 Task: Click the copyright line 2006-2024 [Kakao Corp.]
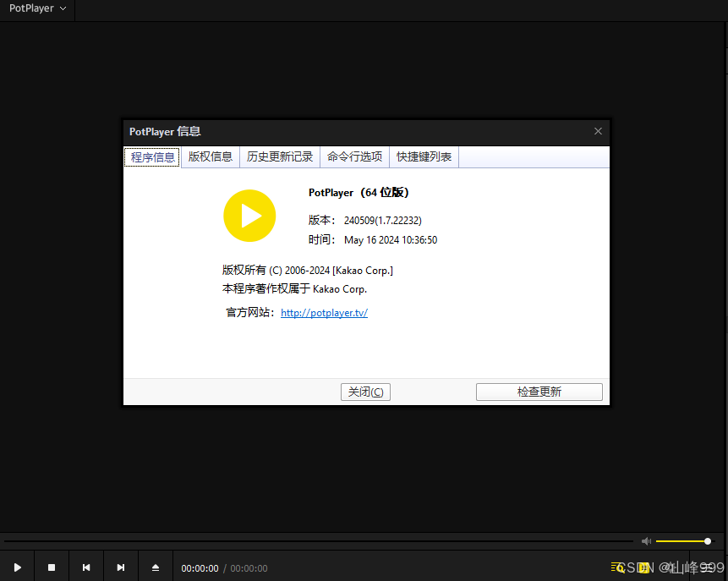[308, 271]
